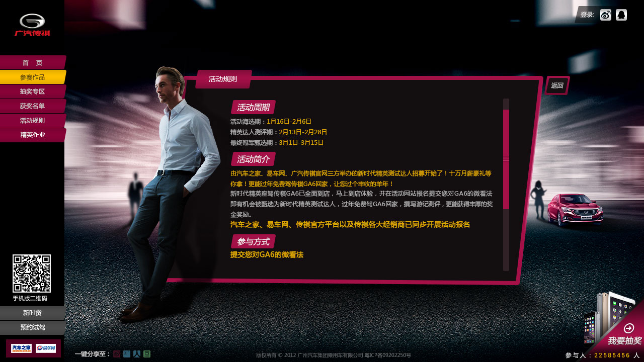Image resolution: width=644 pixels, height=362 pixels.
Task: Click the date range 1月16日-2月6日
Action: click(289, 122)
